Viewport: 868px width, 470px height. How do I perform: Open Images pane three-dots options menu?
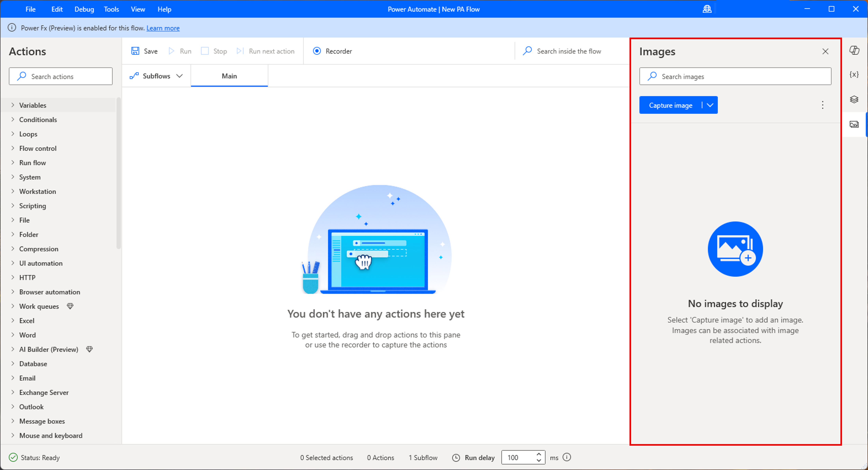pyautogui.click(x=822, y=105)
